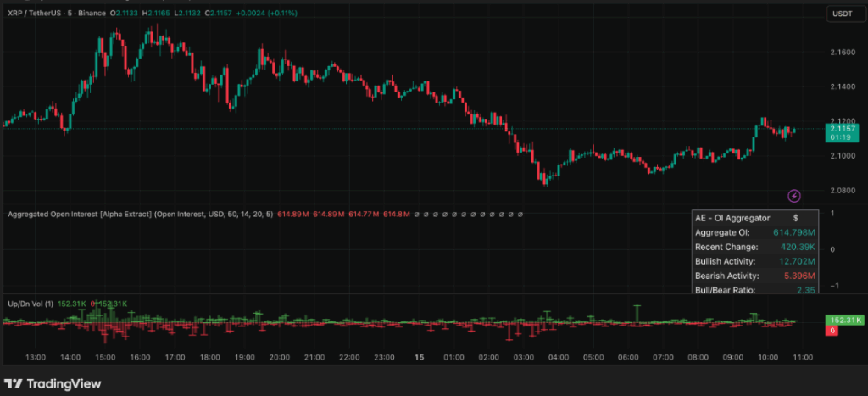Click the Bullish Activity: row label
868x396 pixels.
tap(725, 261)
